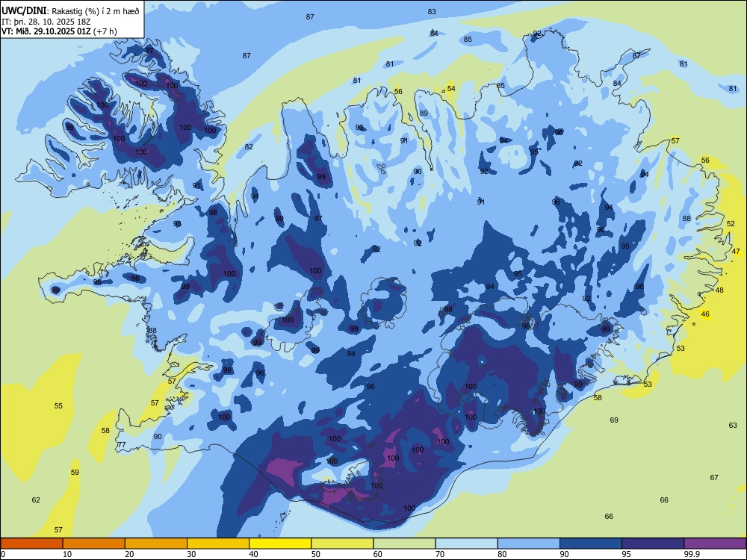Click the pale blue 70–80 legend swatch
Viewport: 747px width, 560px height.
[466, 544]
